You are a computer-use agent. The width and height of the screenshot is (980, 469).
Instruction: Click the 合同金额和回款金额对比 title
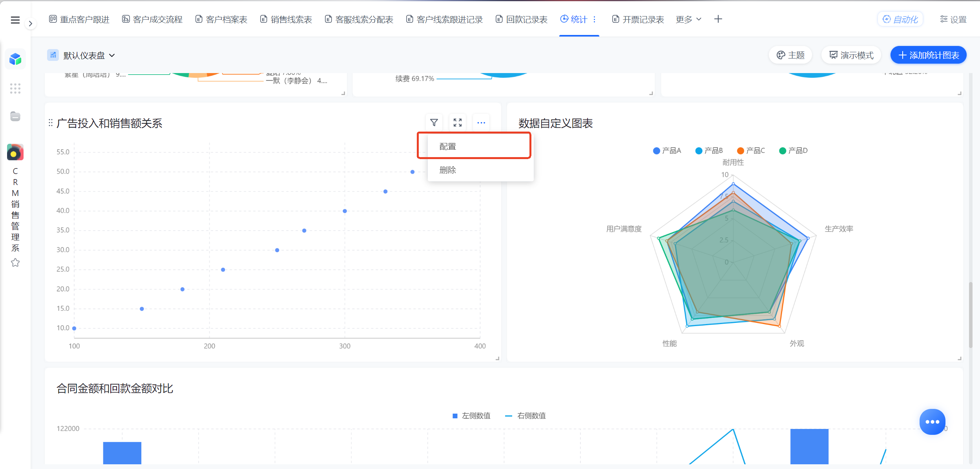pos(115,388)
